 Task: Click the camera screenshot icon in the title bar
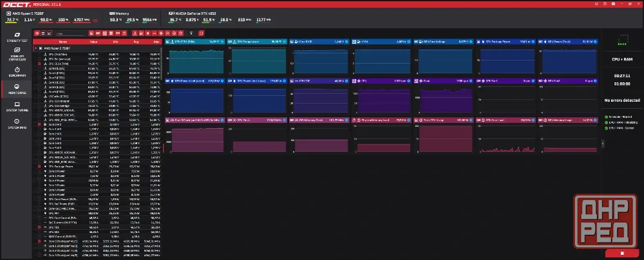click(x=613, y=3)
